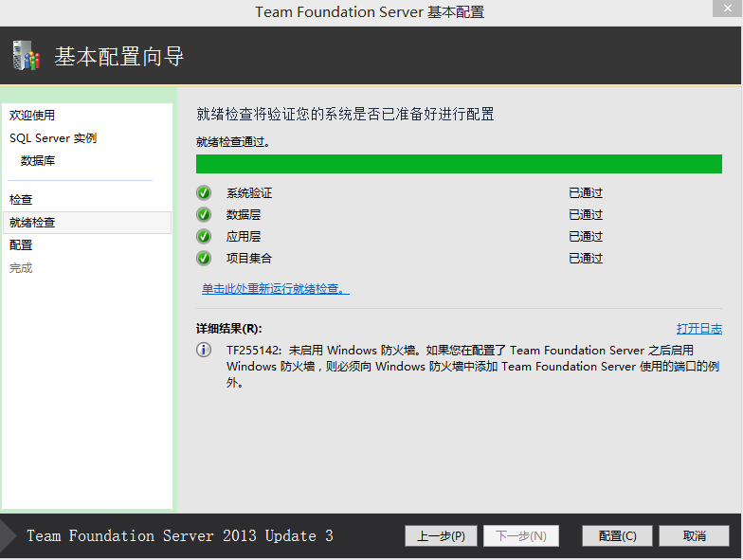Click the green readiness progress bar
The height and width of the screenshot is (560, 743).
coord(459,164)
